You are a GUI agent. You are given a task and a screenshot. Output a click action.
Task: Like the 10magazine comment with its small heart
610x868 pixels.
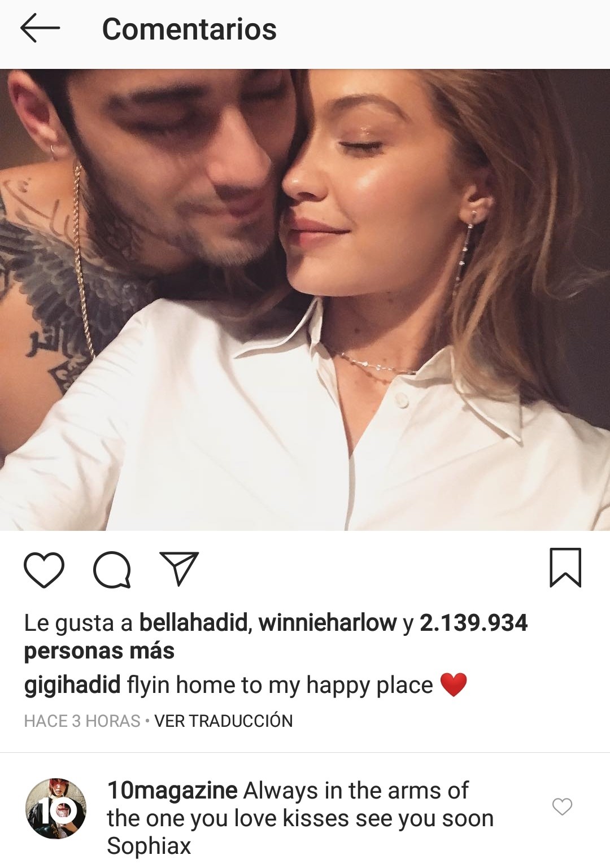coord(562,806)
